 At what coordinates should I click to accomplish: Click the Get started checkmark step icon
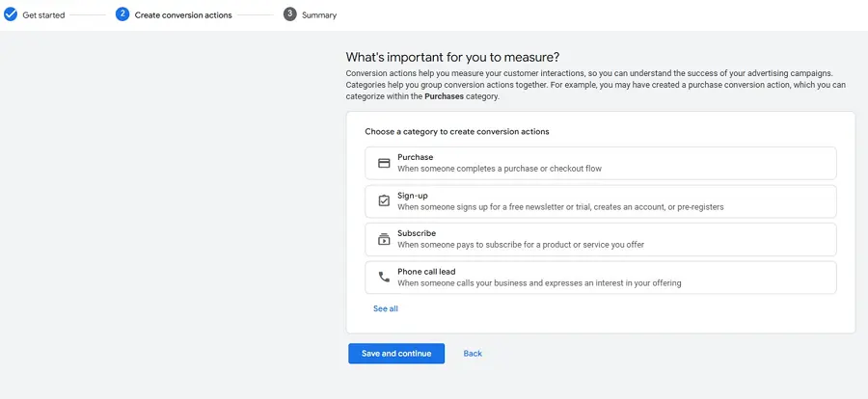click(x=11, y=15)
